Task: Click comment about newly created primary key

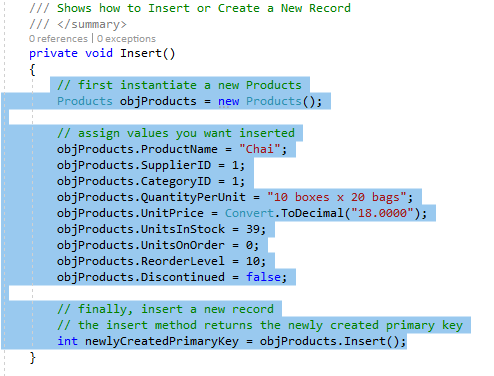Action: tap(260, 325)
